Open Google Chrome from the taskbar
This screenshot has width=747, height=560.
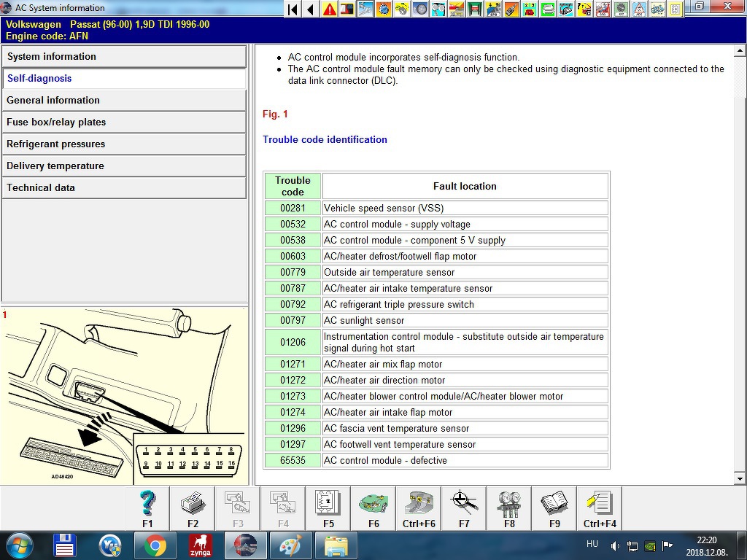[x=155, y=545]
